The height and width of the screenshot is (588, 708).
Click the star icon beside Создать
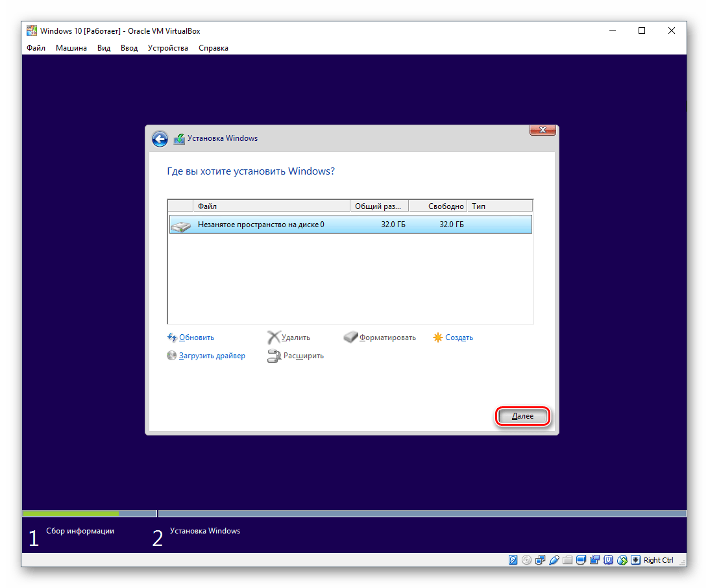pos(438,337)
